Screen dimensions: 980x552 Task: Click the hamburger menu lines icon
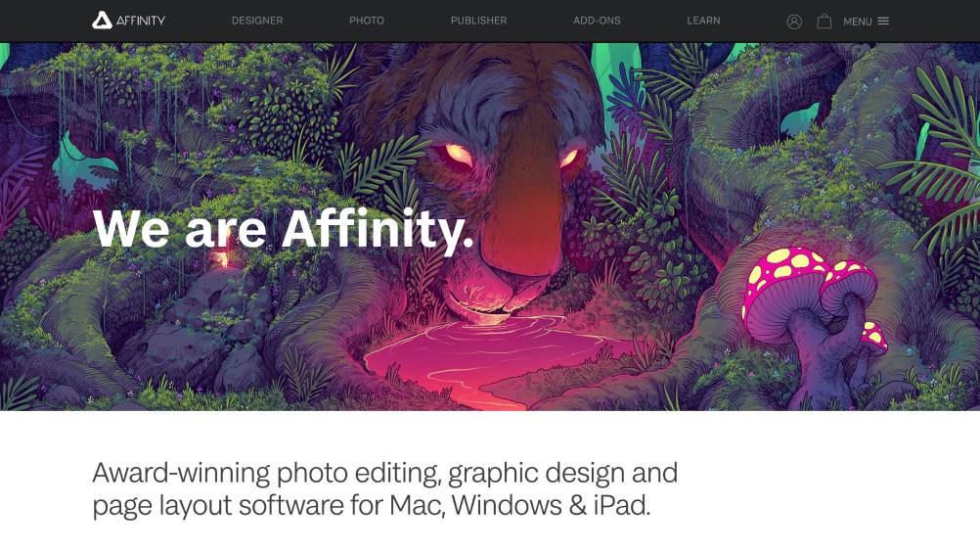(883, 22)
